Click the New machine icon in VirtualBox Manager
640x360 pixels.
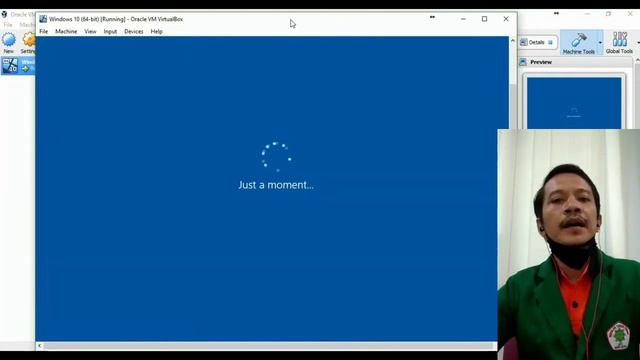9,40
